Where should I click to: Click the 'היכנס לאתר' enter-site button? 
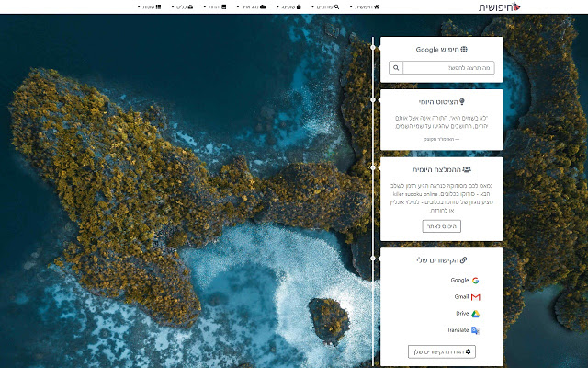coord(441,226)
